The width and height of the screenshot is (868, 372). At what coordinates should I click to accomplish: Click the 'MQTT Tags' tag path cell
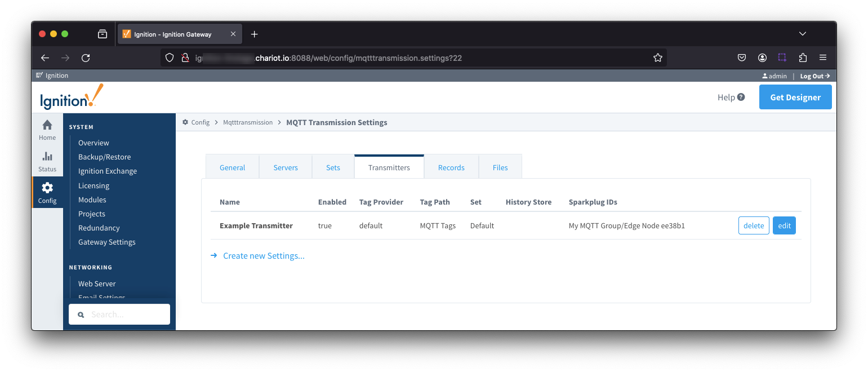point(438,225)
